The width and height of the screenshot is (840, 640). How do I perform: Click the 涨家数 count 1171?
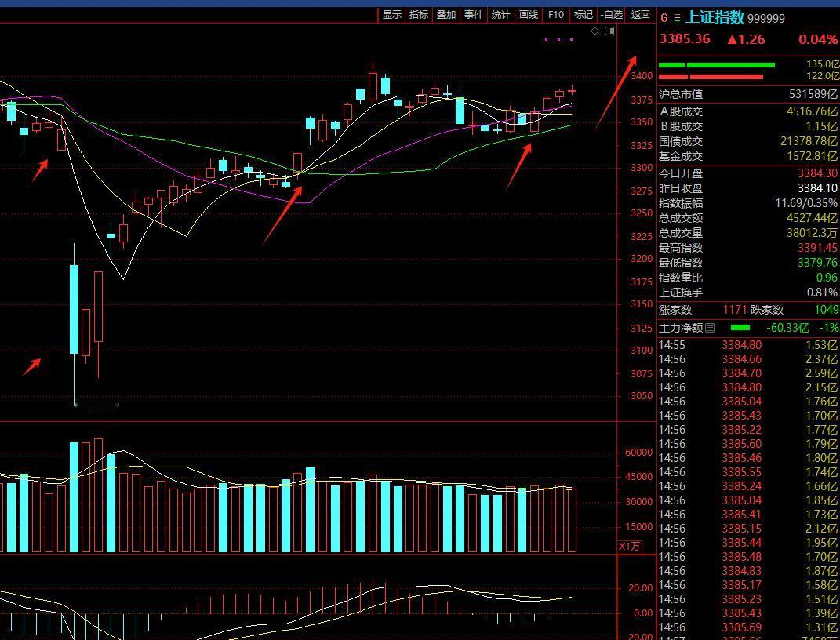pos(734,310)
